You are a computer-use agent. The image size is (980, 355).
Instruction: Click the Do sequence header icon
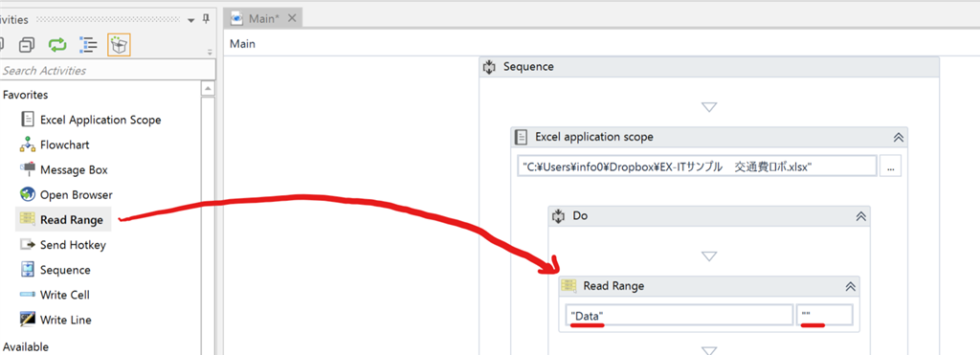pyautogui.click(x=558, y=216)
